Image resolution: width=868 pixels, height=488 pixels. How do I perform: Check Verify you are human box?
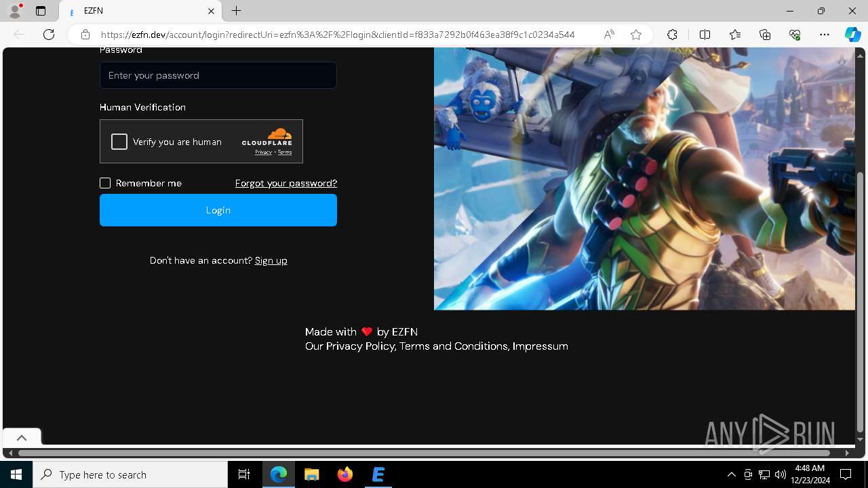coord(119,142)
